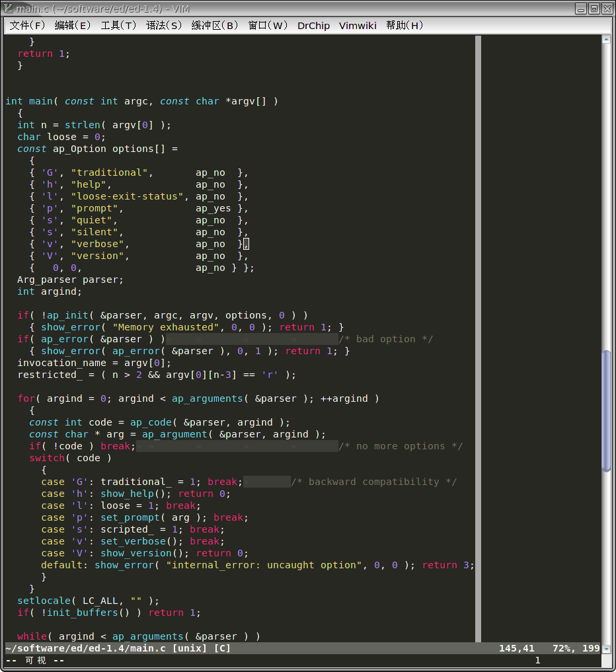Minimize the VIM window
Image resolution: width=616 pixels, height=672 pixels.
point(581,9)
